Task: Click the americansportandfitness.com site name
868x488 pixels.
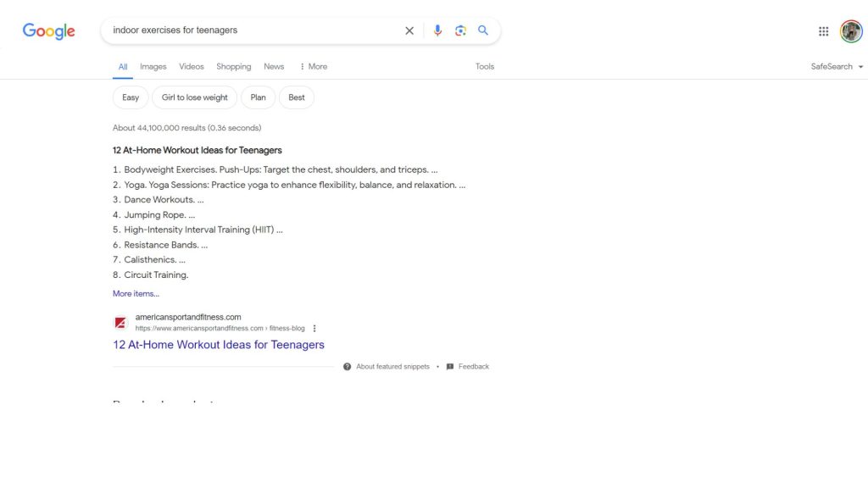Action: tap(188, 317)
